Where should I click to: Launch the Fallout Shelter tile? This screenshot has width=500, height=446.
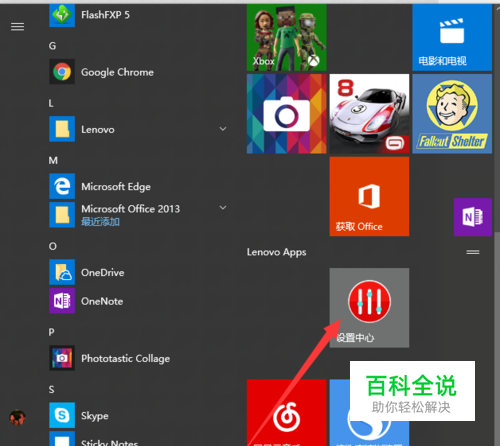click(x=452, y=114)
